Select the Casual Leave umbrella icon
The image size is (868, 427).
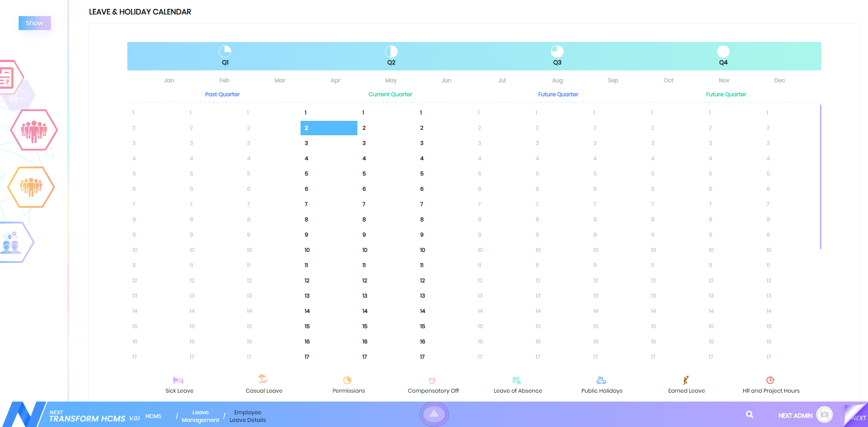click(263, 379)
